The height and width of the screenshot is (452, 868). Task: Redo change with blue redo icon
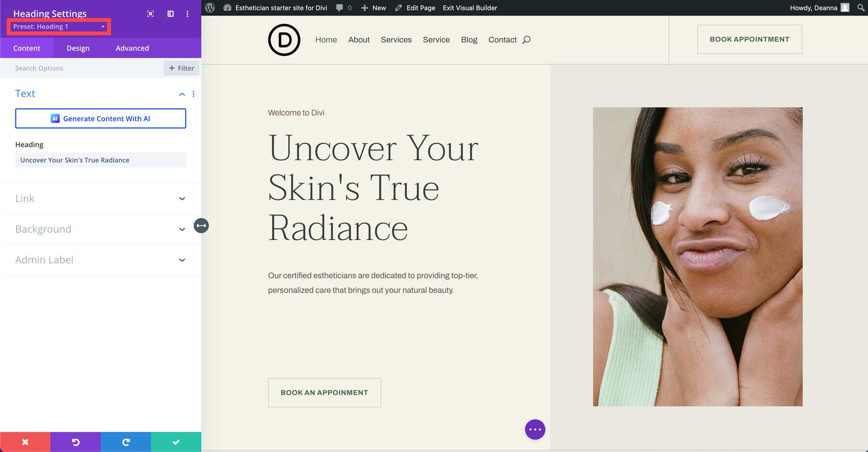pos(125,441)
